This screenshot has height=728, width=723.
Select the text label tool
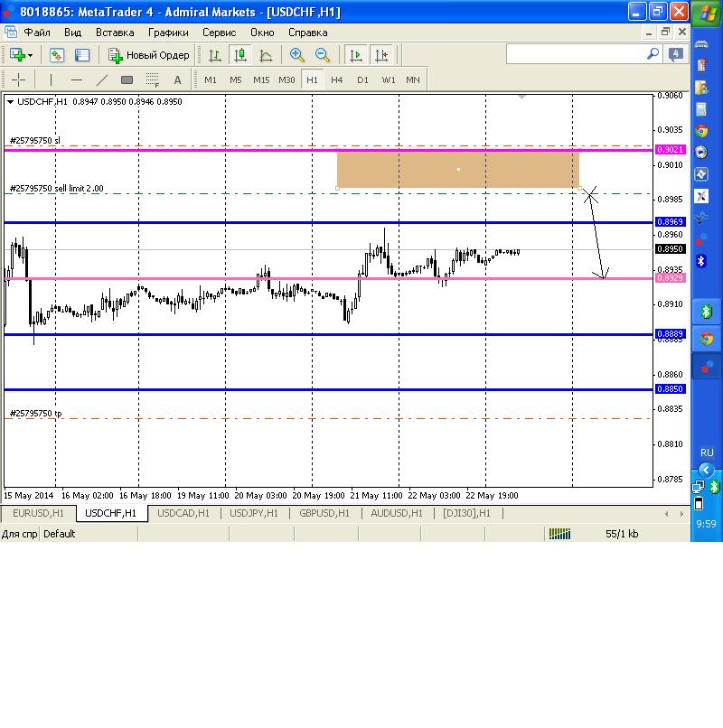point(177,79)
